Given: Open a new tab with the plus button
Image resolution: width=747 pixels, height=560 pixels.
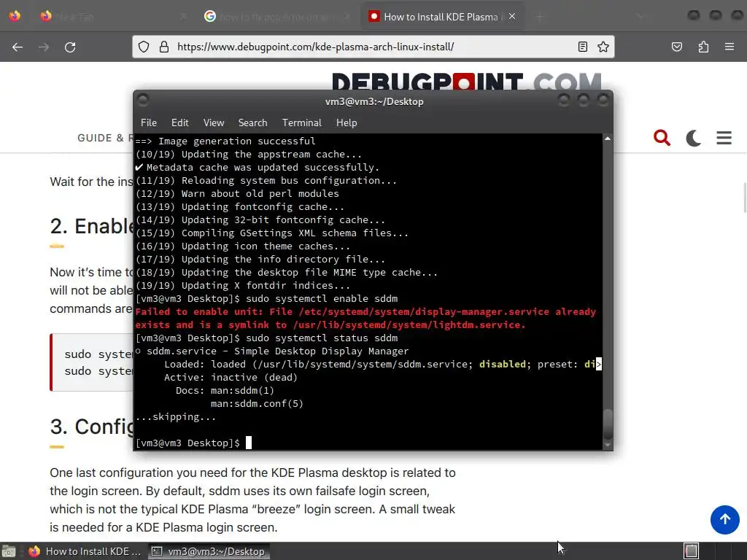Looking at the screenshot, I should click(x=539, y=17).
